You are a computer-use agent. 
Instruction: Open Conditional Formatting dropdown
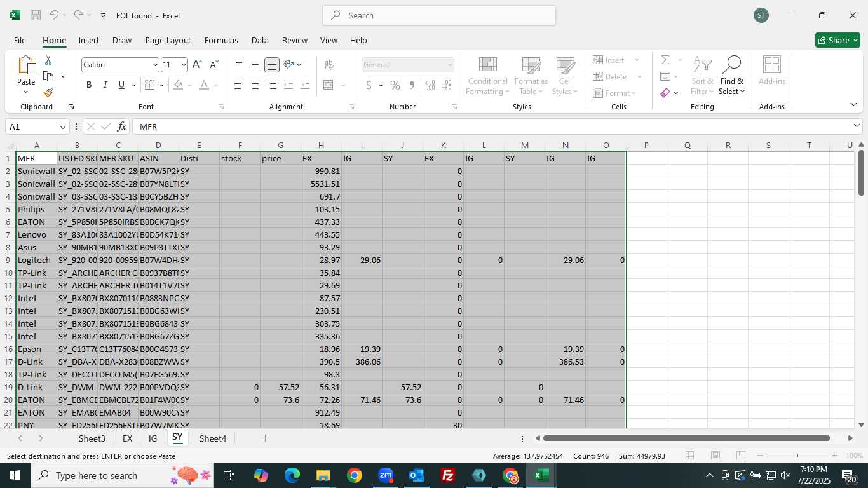[488, 75]
